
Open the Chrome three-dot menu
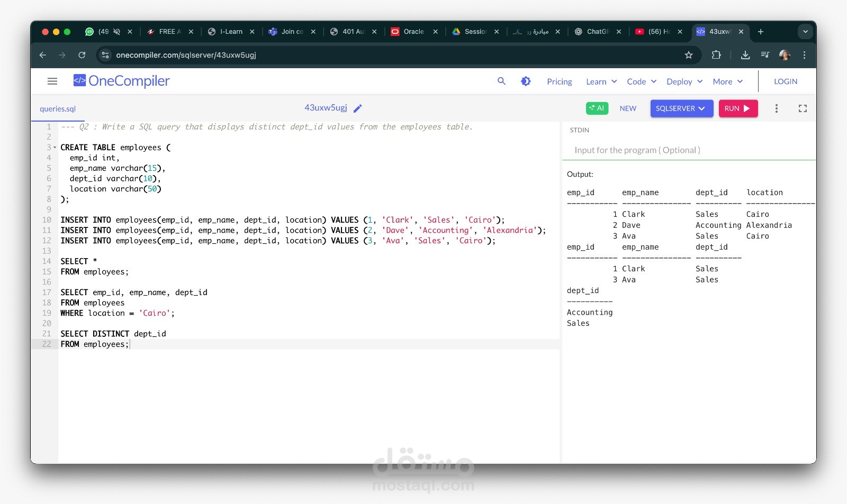point(804,55)
